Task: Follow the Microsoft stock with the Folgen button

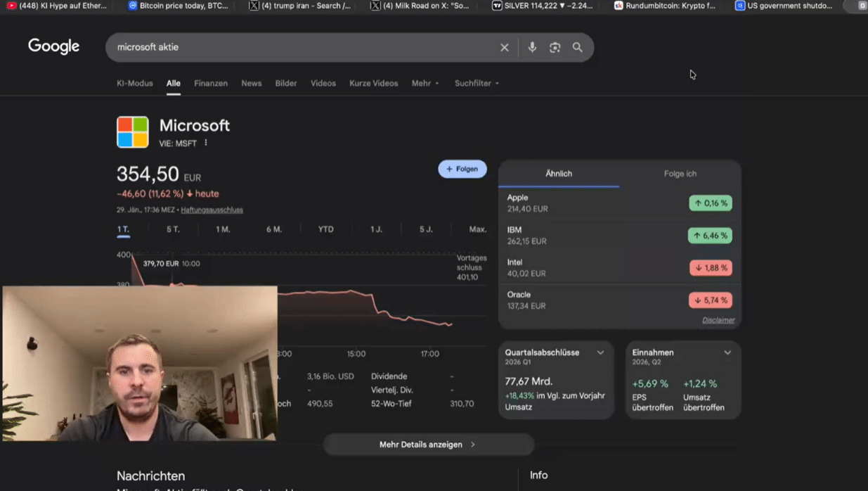Action: tap(462, 169)
